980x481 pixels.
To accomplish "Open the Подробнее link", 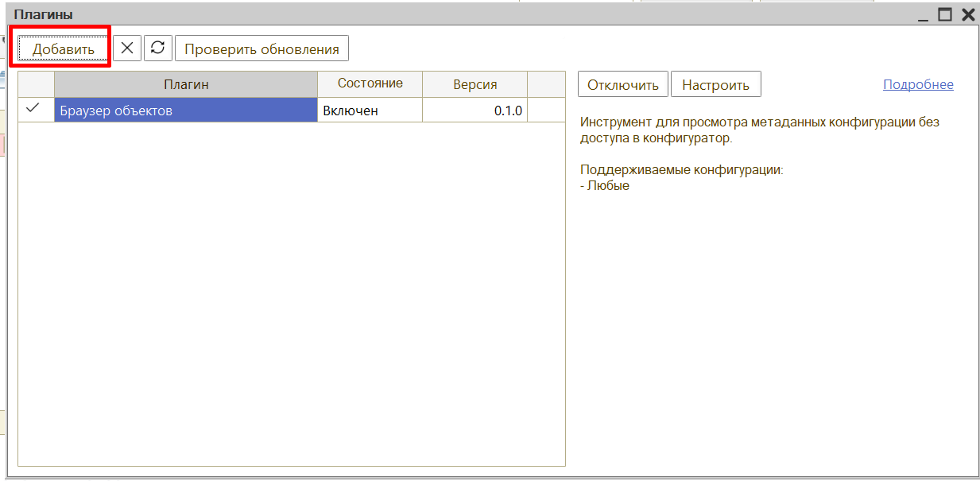I will [918, 84].
